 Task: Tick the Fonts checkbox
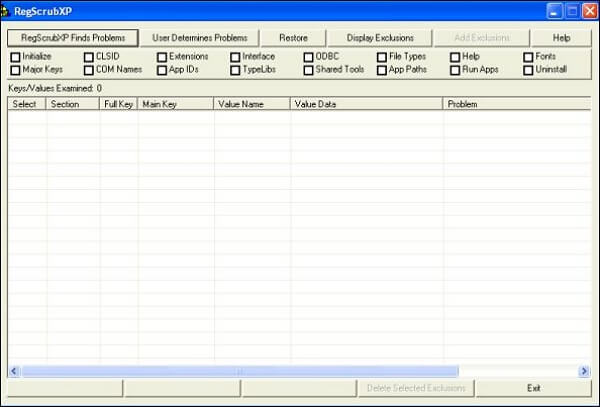point(528,57)
